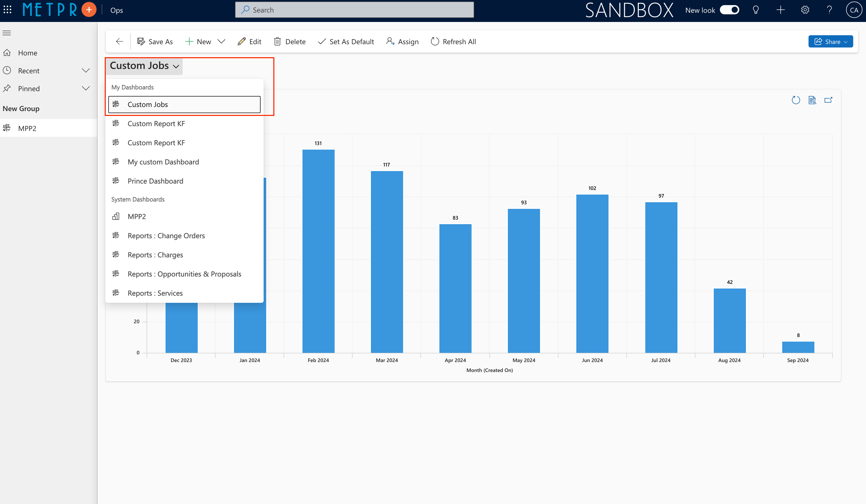Viewport: 866px width, 504px height.
Task: Collapse the sidebar with the hamburger icon
Action: click(x=7, y=33)
